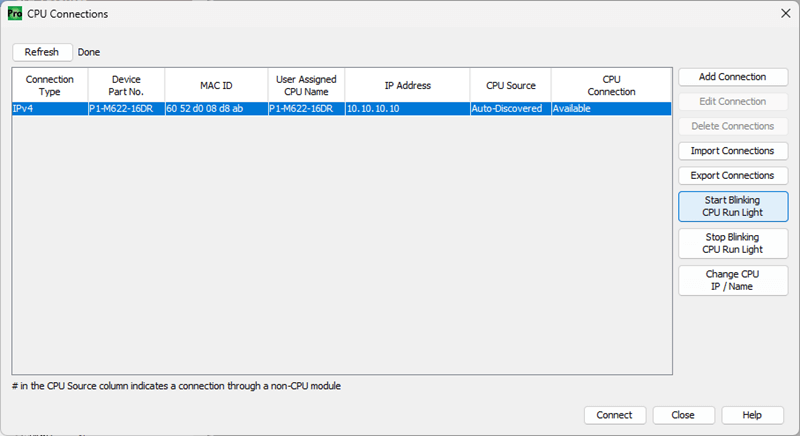
Task: Sort by Device Part No. column
Action: [x=126, y=85]
